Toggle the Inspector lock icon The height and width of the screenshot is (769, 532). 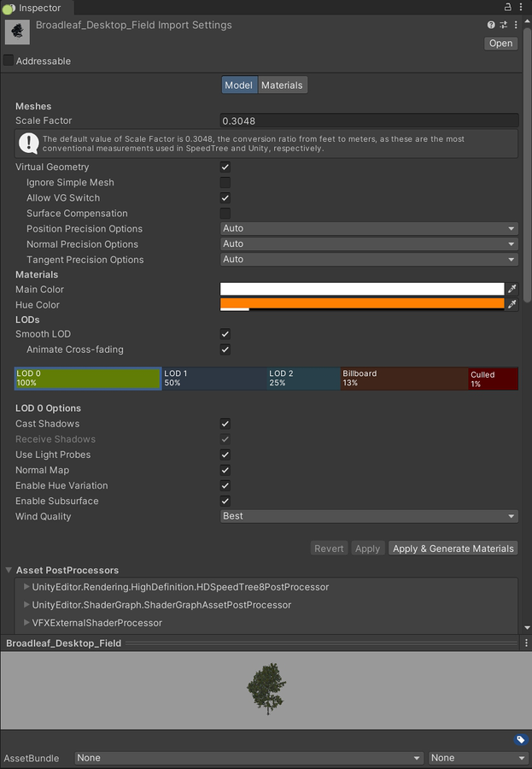tap(507, 7)
